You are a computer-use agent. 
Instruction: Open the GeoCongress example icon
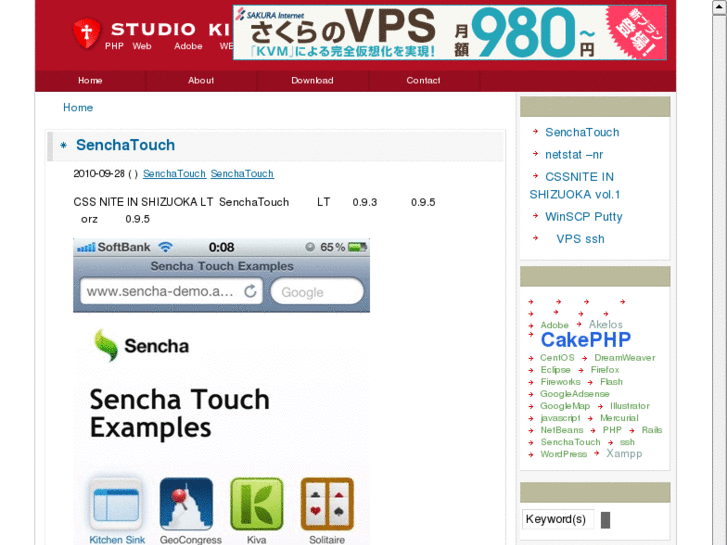click(186, 504)
